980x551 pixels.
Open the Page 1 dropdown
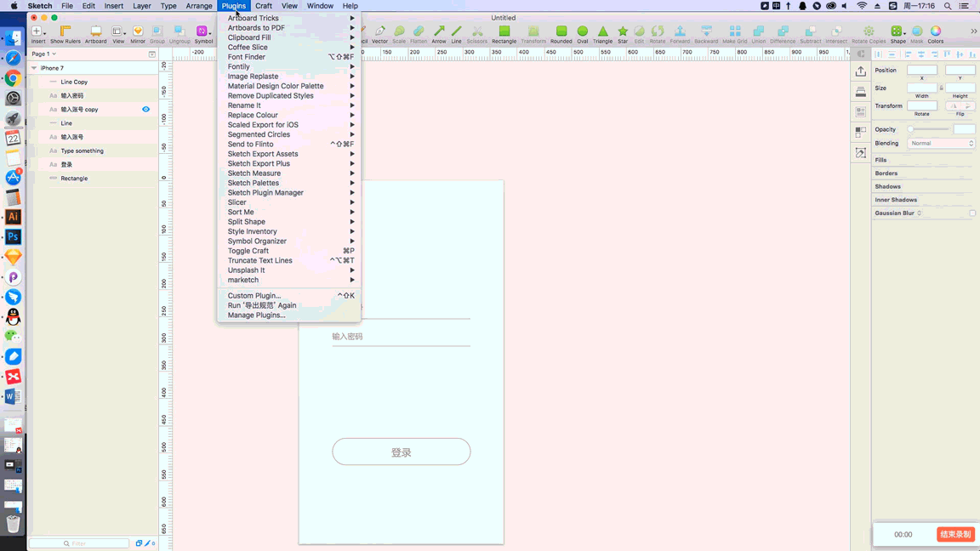pos(43,54)
